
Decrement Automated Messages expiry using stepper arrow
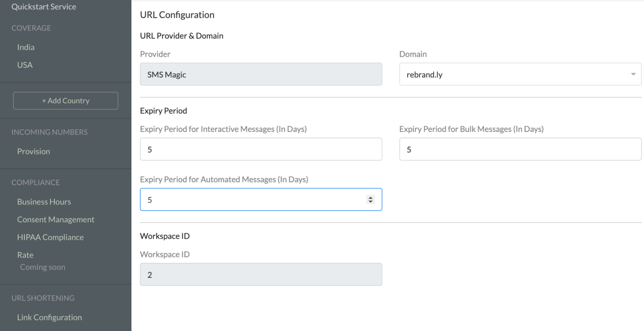[370, 202]
